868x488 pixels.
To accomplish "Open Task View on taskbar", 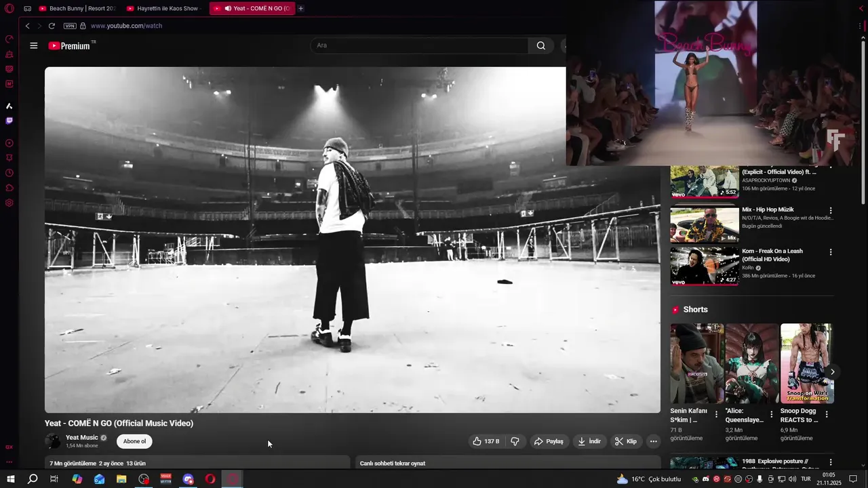I will [54, 479].
